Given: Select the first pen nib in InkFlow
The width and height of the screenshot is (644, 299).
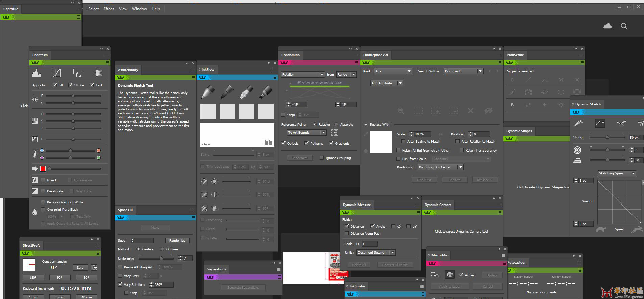Looking at the screenshot, I should coord(208,92).
